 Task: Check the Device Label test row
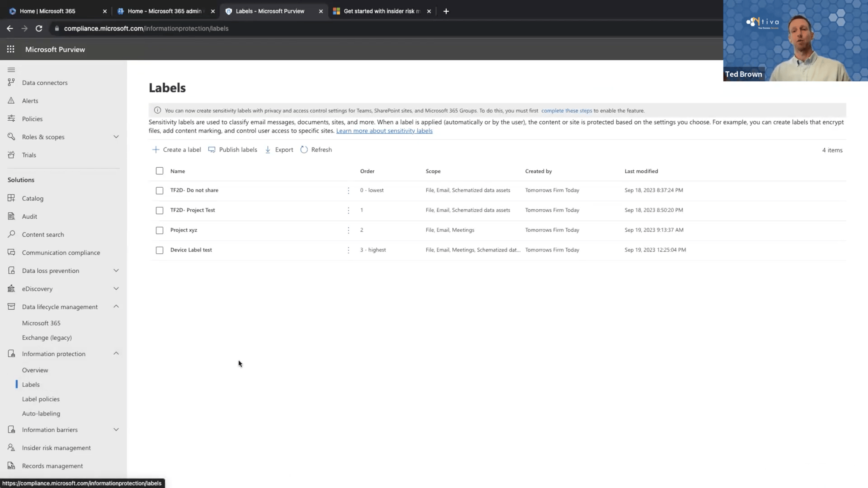159,250
